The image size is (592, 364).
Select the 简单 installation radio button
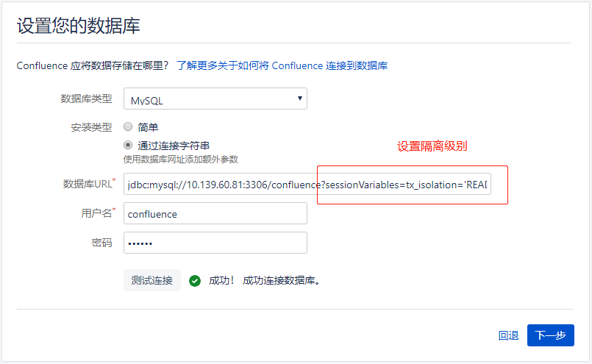click(128, 126)
